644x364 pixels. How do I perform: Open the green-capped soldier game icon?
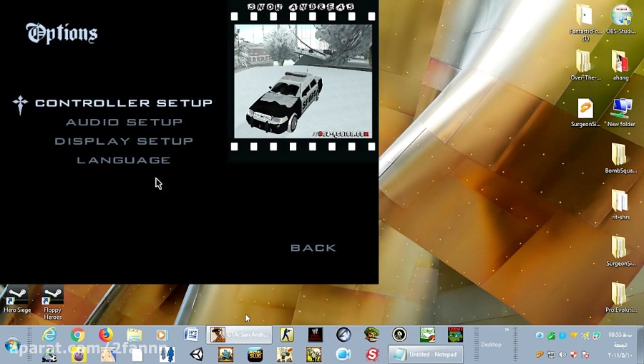click(x=371, y=335)
